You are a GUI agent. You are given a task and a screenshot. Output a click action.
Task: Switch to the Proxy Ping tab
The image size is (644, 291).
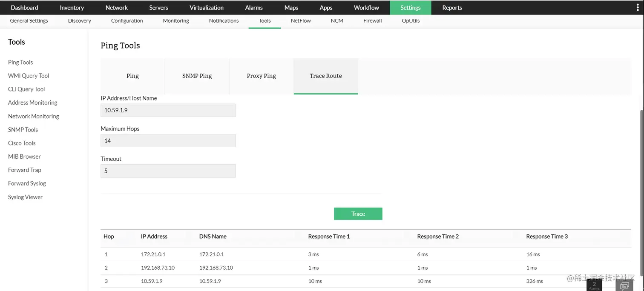click(261, 76)
